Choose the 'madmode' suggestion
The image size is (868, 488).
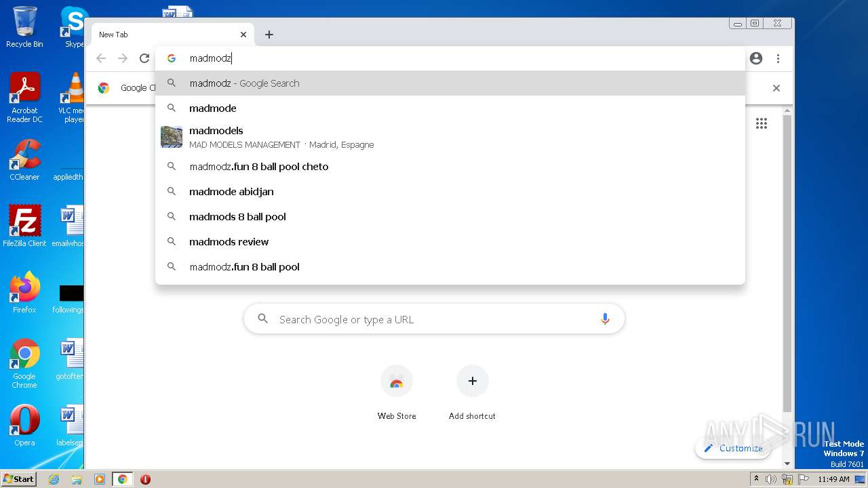(x=450, y=108)
